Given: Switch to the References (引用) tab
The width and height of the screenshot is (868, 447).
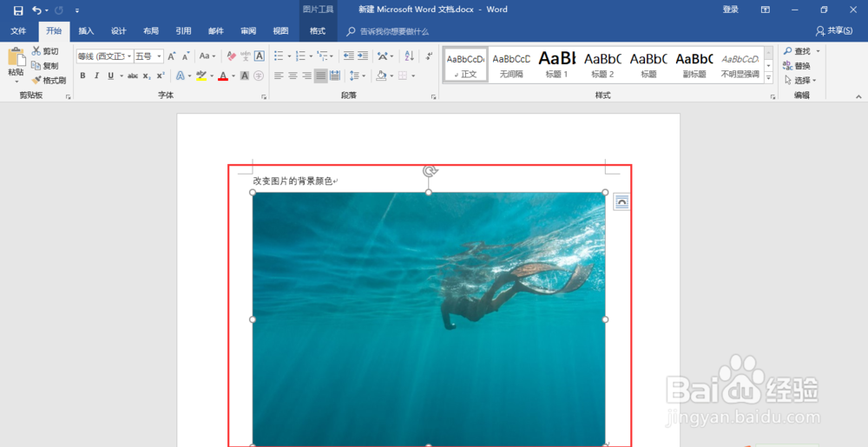Looking at the screenshot, I should tap(183, 31).
